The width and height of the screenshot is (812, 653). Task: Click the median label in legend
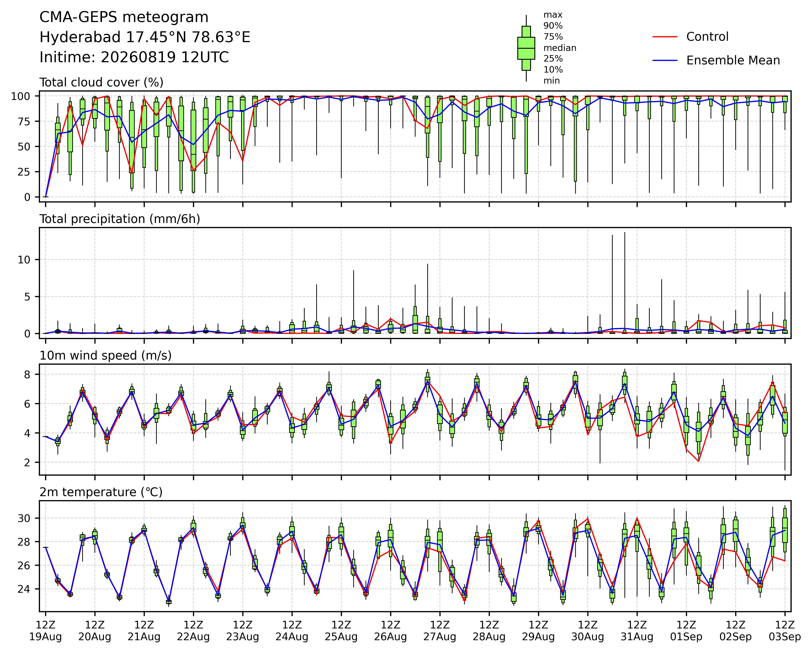560,48
